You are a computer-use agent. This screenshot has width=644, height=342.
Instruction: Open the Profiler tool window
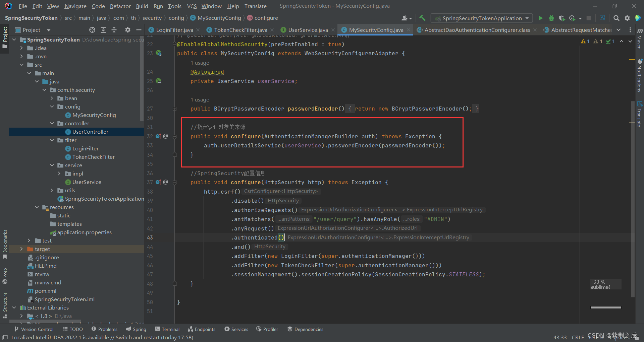pos(267,329)
